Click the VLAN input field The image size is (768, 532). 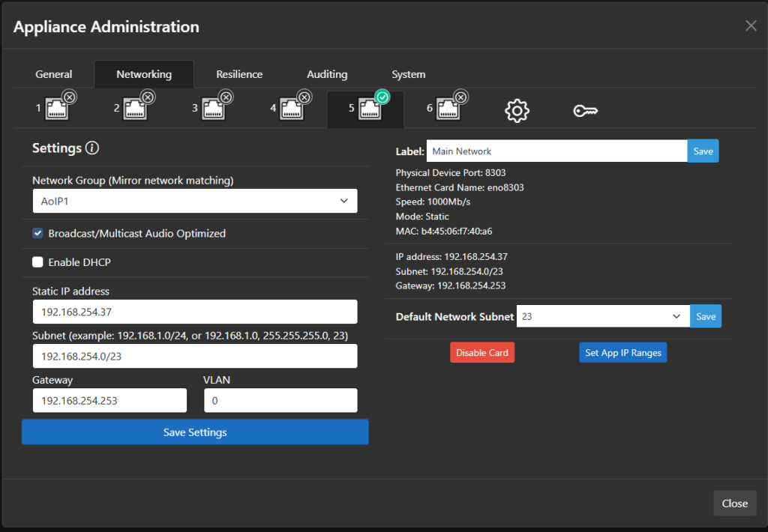280,401
